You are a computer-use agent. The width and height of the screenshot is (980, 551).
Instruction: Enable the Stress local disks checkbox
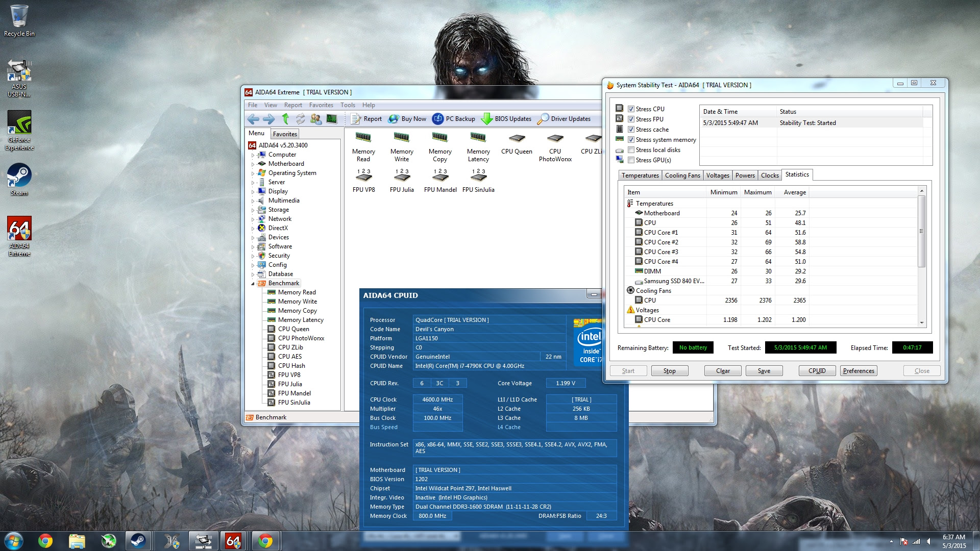[631, 149]
